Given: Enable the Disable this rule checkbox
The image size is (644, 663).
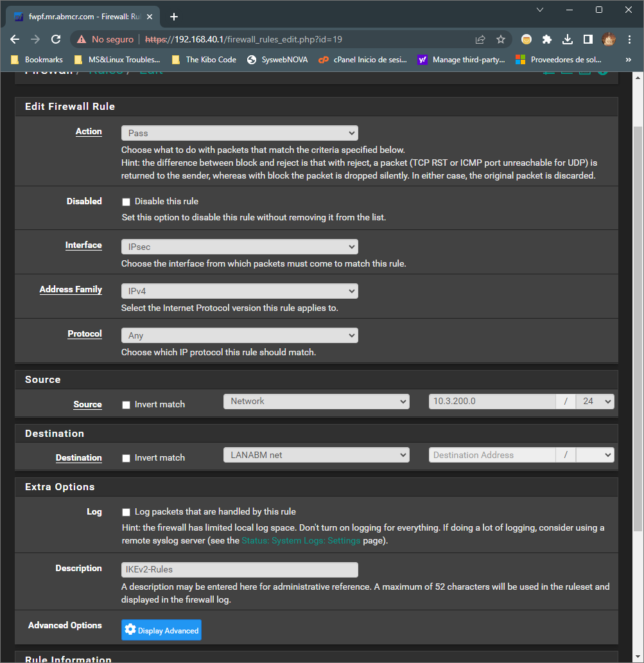Looking at the screenshot, I should coord(126,202).
